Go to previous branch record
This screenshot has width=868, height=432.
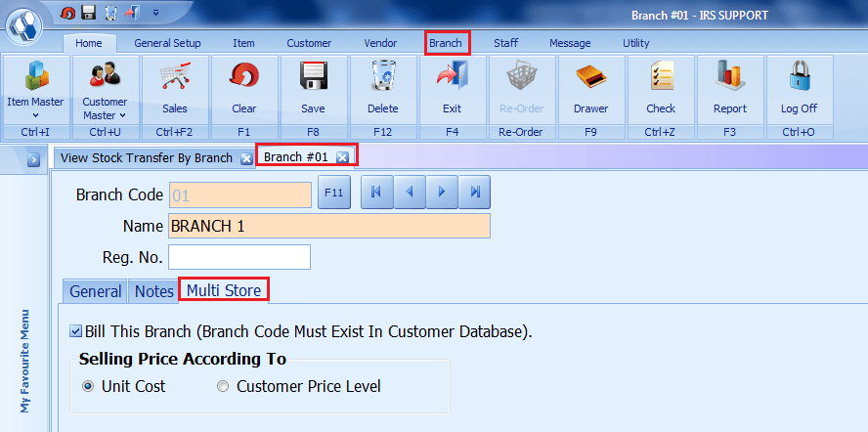click(x=410, y=193)
